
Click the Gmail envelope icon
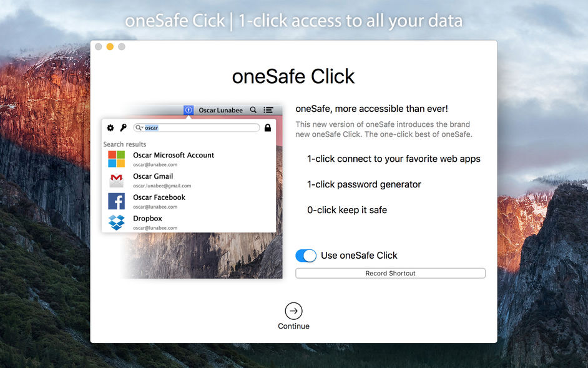(x=116, y=180)
